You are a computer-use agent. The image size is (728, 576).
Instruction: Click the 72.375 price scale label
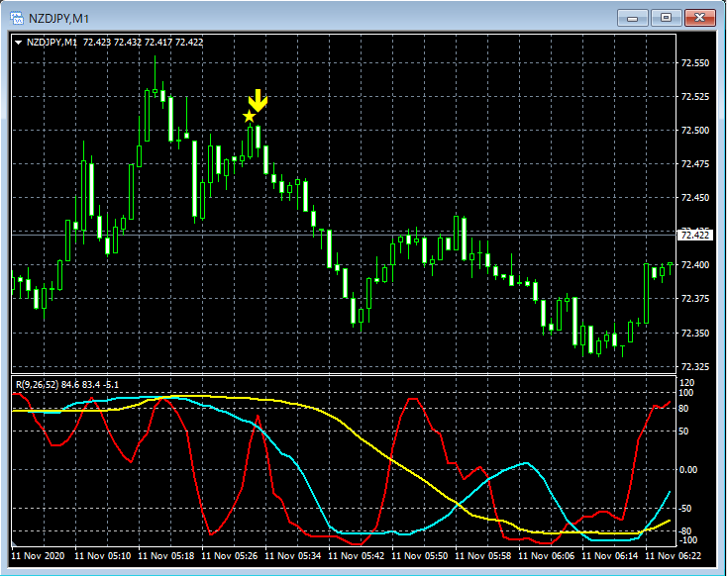(695, 299)
